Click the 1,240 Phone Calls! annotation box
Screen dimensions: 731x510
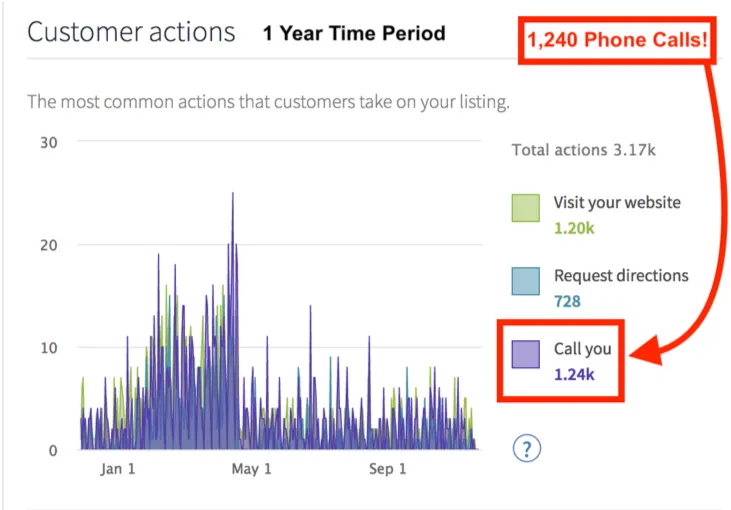617,41
